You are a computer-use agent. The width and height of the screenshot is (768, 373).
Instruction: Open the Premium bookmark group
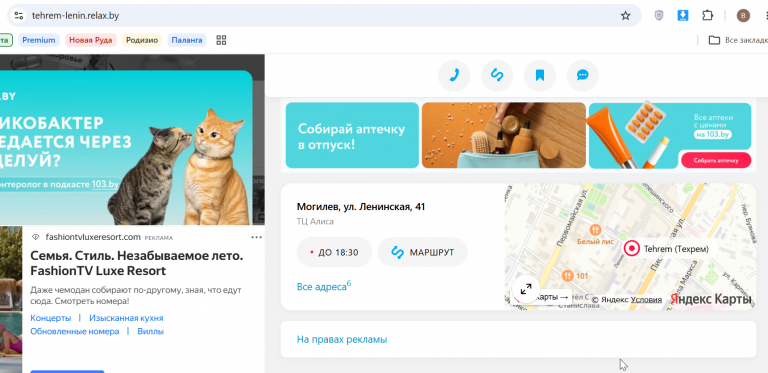tap(39, 40)
